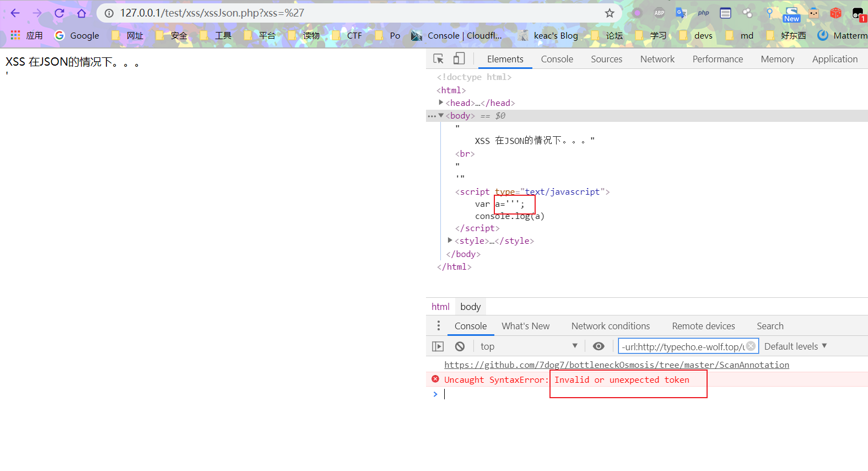Screen dimensions: 868x471
Task: Open the What's New drawer tab
Action: click(x=526, y=326)
